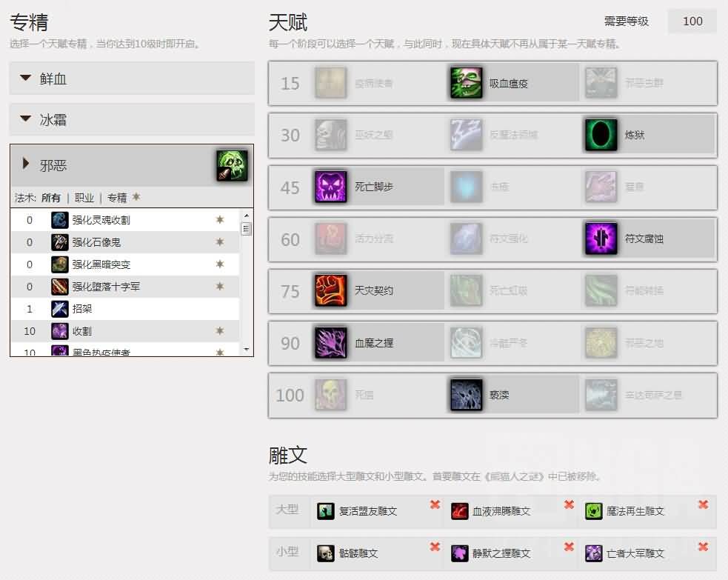The image size is (728, 580).
Task: Click the star marker on 收割 row
Action: pos(220,330)
